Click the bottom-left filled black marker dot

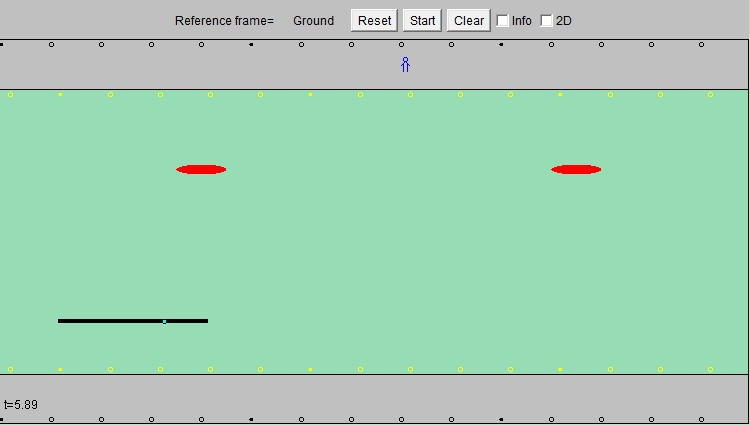coord(2,419)
